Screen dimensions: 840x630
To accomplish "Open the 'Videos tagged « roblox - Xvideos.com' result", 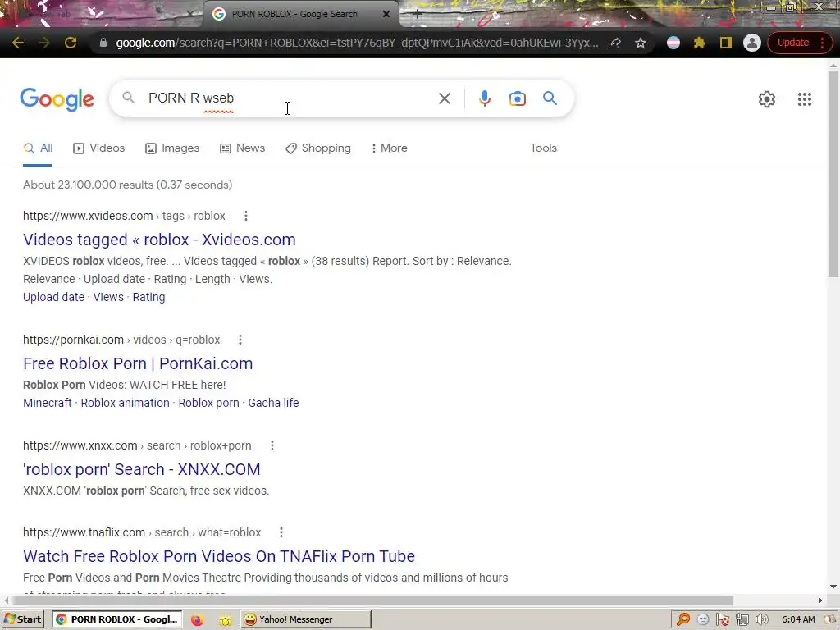I will click(159, 240).
